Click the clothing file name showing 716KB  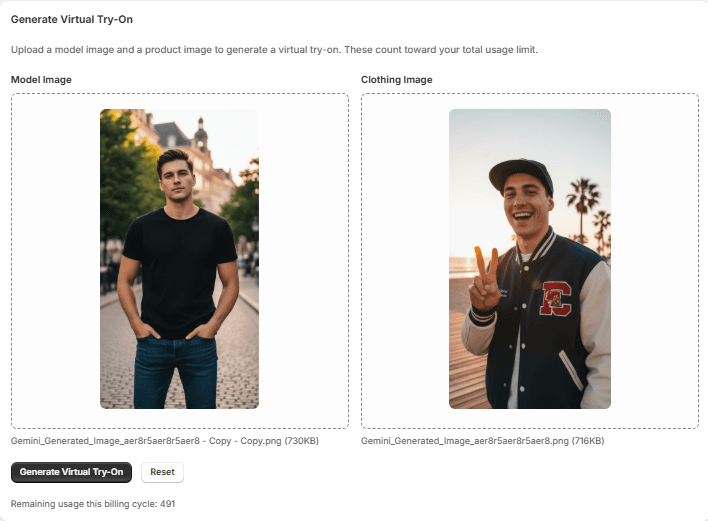pyautogui.click(x=482, y=440)
